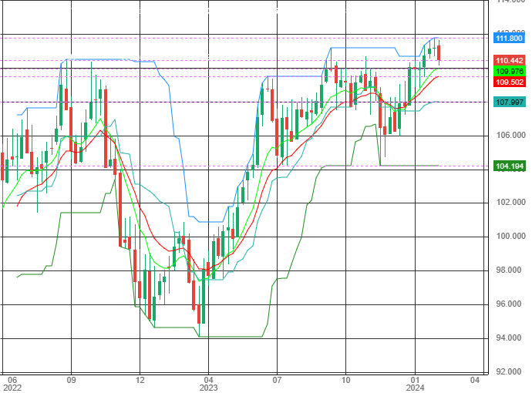Click the 10 month time axis label

(x=345, y=380)
